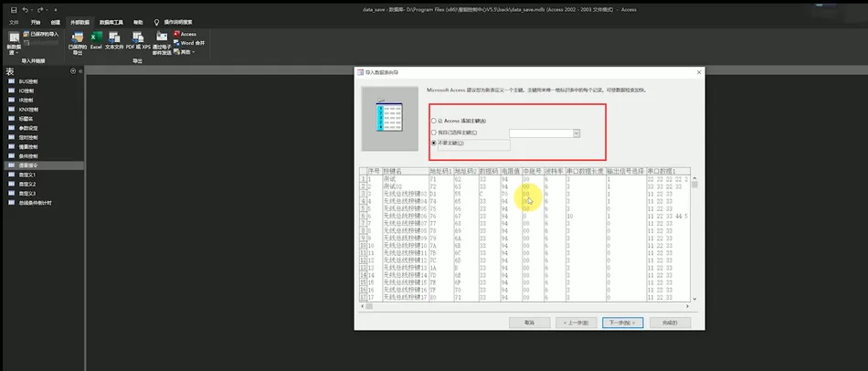Click the 无线总线按键06 cell

click(405, 216)
